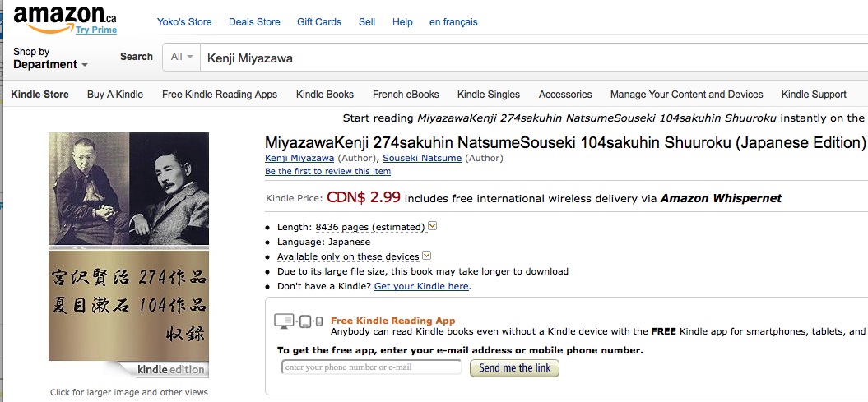Viewport: 868px width, 402px height.
Task: Expand the available devices arrow
Action: pyautogui.click(x=426, y=256)
